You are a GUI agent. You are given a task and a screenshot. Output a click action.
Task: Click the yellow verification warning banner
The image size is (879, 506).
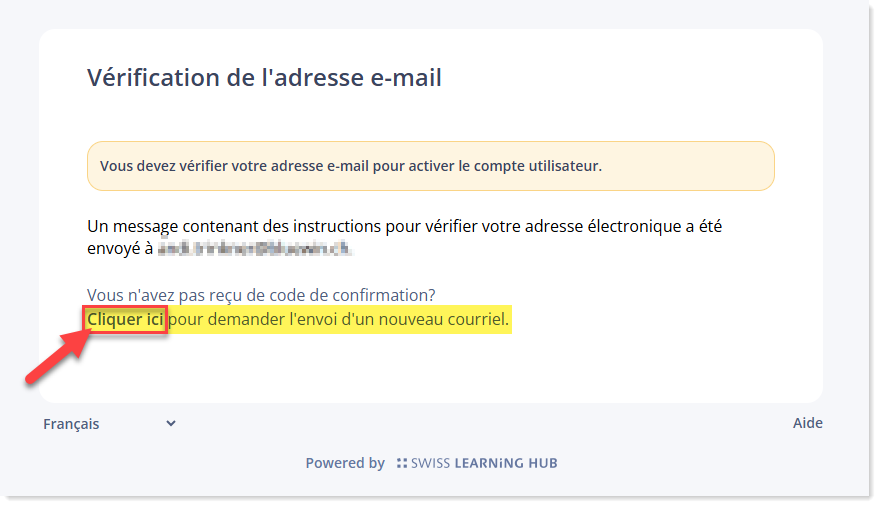[x=431, y=166]
